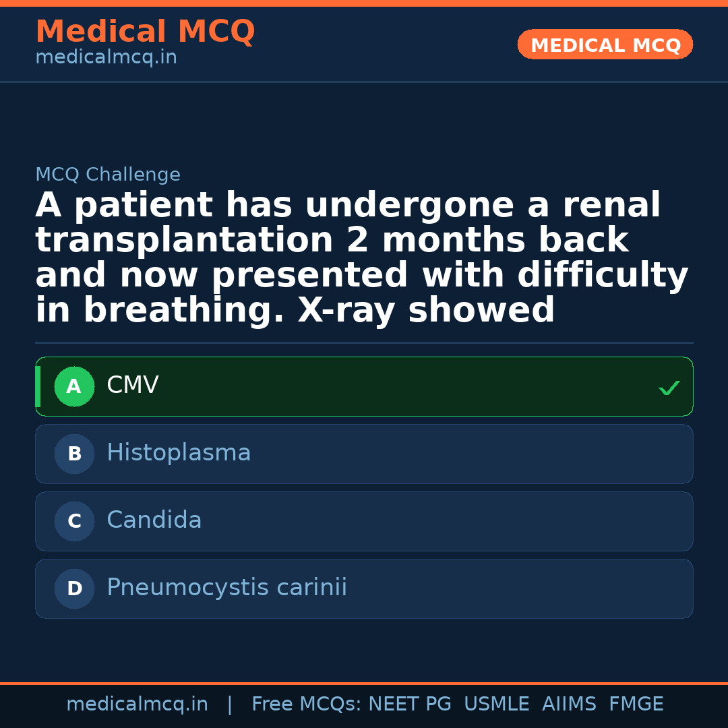This screenshot has width=728, height=728.
Task: Click the orange MEDICAL MCQ badge
Action: (605, 45)
